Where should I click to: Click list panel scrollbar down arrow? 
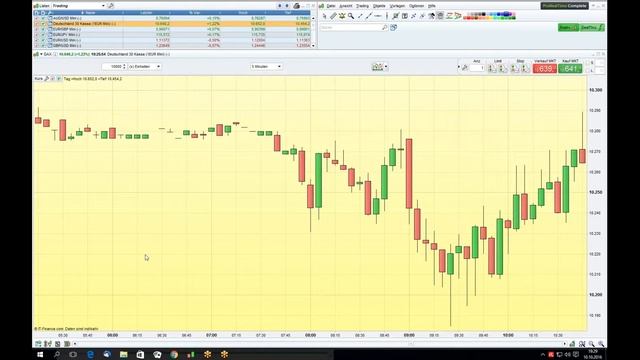pyautogui.click(x=313, y=46)
